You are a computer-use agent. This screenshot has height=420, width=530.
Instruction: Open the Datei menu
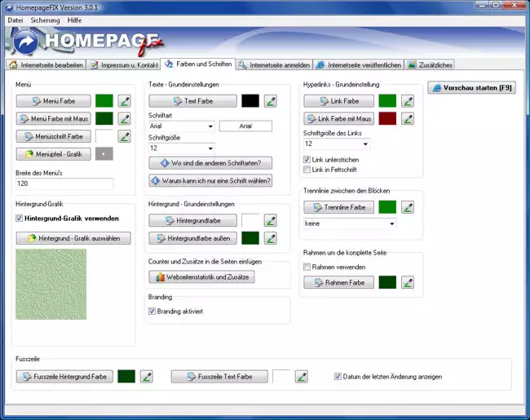(15, 20)
